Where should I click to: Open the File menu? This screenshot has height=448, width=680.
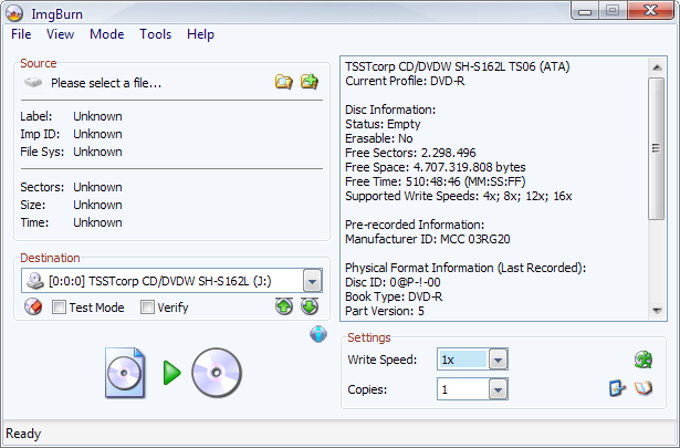21,34
